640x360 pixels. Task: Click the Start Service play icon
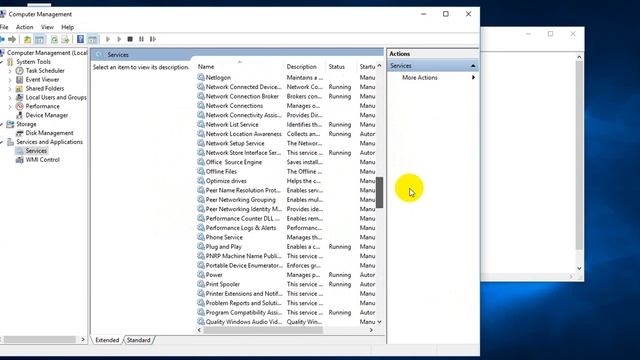[108, 39]
